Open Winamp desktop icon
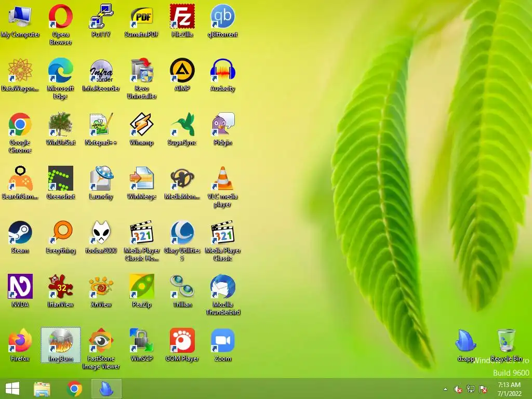 coord(141,129)
